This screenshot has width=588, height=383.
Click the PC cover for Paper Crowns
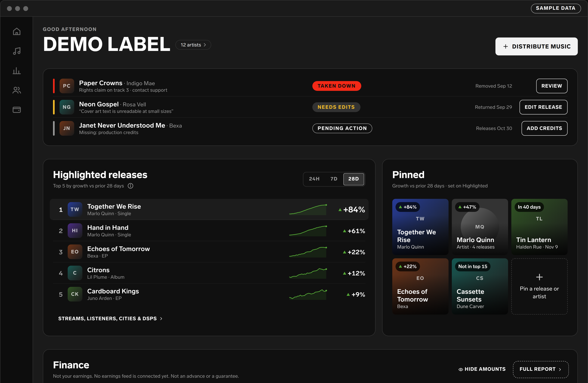(67, 86)
